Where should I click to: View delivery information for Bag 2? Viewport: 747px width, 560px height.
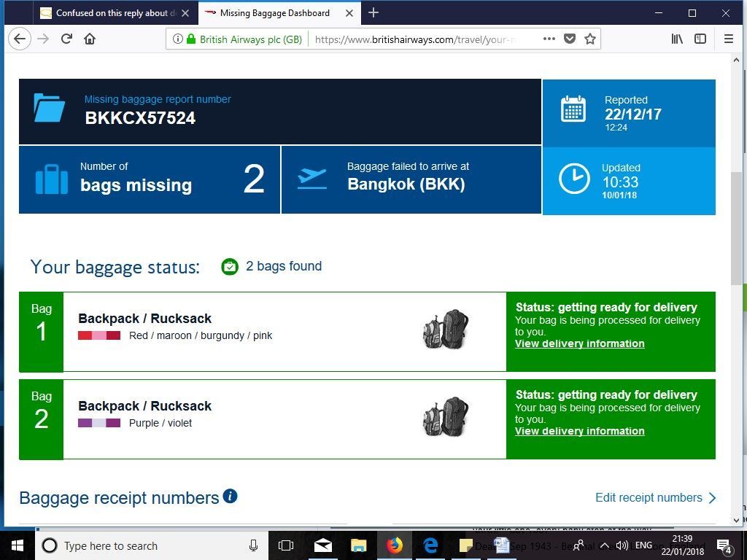pyautogui.click(x=579, y=431)
